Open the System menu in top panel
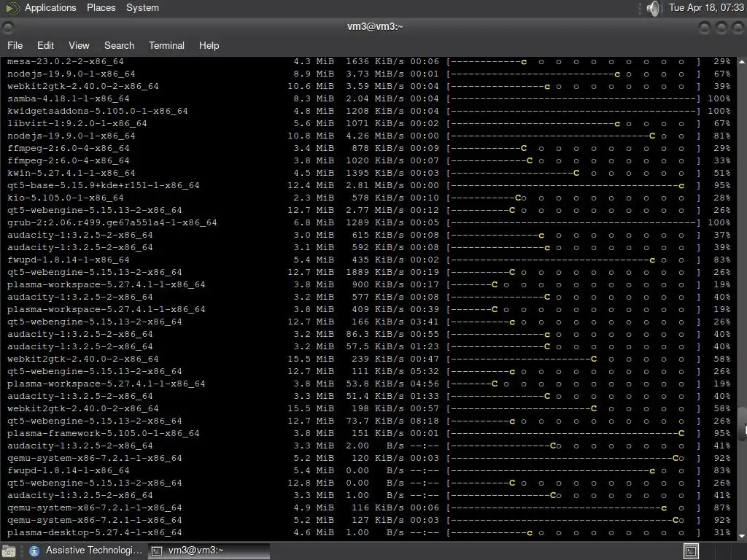 pos(142,7)
